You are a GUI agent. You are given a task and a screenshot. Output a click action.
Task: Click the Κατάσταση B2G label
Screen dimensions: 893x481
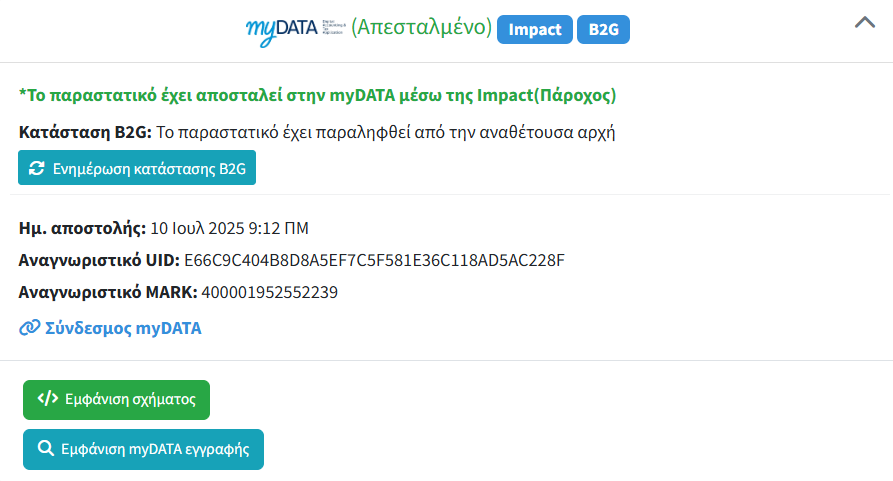point(84,132)
